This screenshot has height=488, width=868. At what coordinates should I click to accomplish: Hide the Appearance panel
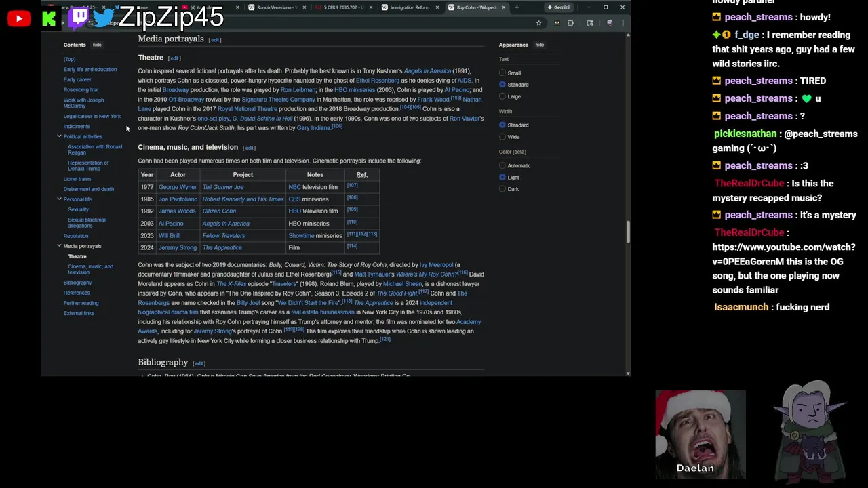(x=539, y=45)
